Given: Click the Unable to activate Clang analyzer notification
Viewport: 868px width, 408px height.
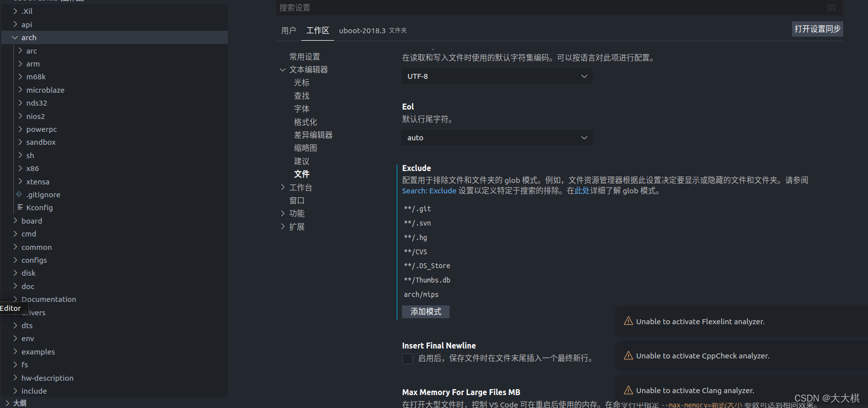Looking at the screenshot, I should [742, 391].
